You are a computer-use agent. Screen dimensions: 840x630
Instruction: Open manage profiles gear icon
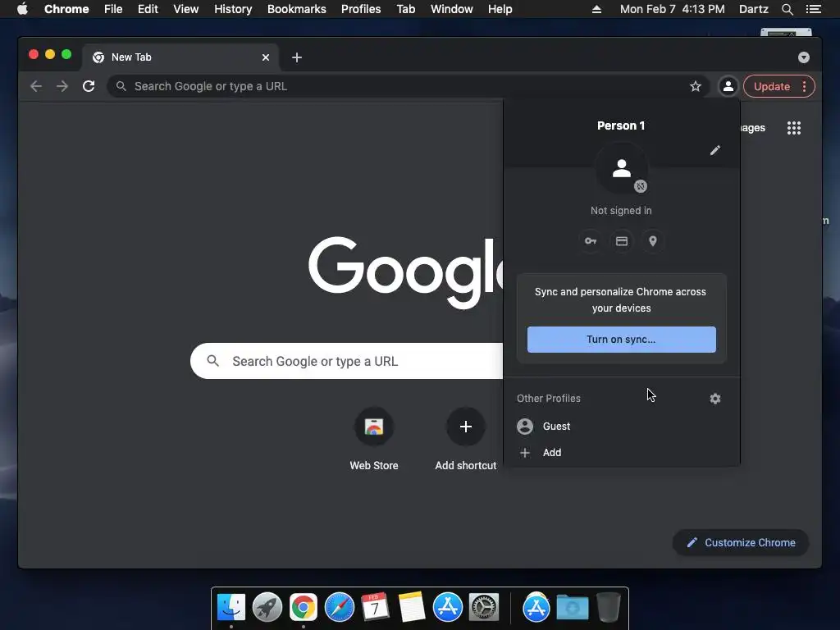715,399
